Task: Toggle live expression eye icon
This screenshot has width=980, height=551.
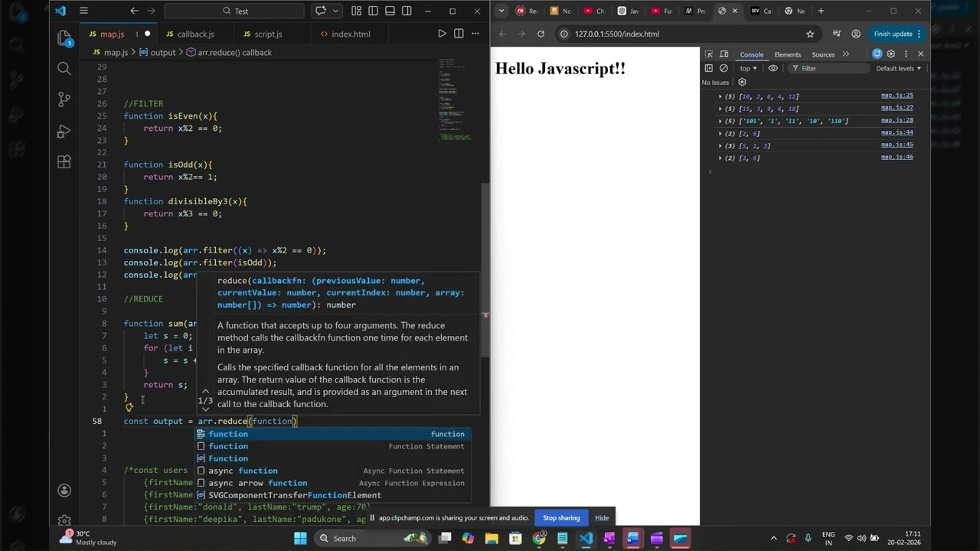Action: coord(773,68)
